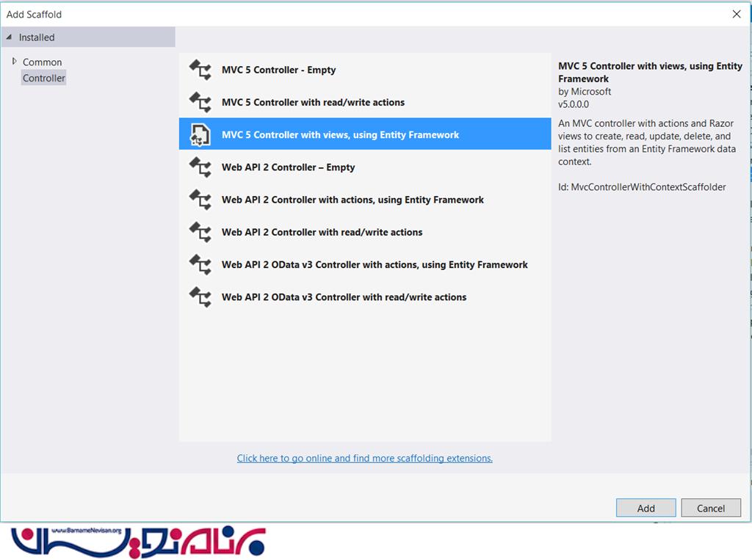Viewport: 752px width, 560px height.
Task: Click the Installed header label
Action: (x=37, y=37)
